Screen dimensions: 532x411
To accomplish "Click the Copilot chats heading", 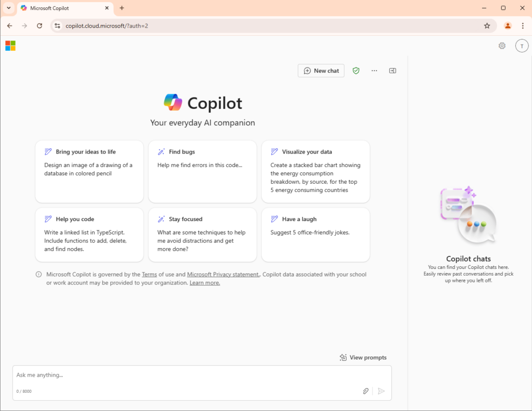I will click(469, 259).
